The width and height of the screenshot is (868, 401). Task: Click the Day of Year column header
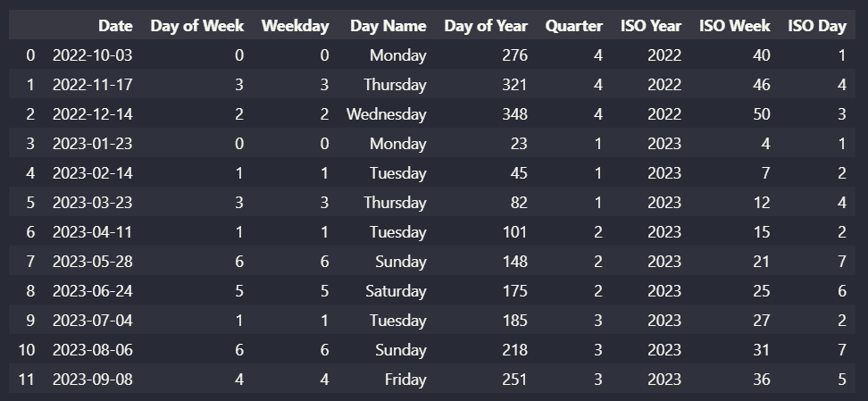click(486, 26)
